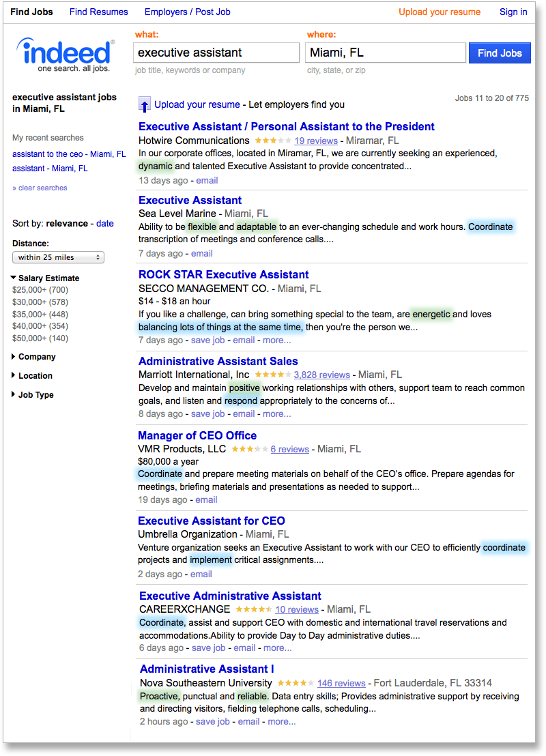Click Nova Southeastern University star rating
This screenshot has width=546, height=756.
pos(296,683)
